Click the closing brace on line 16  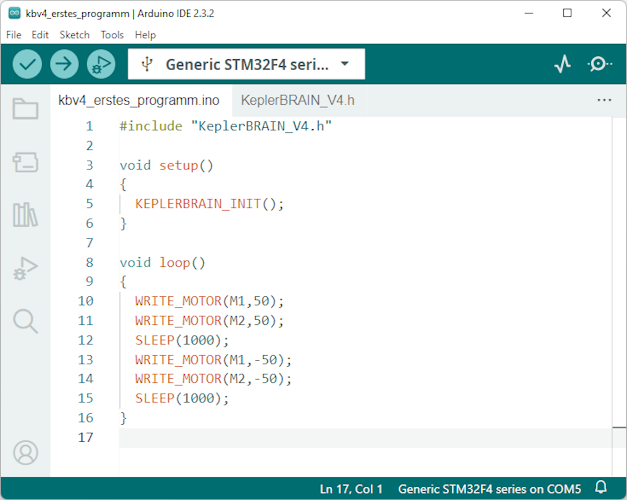[123, 418]
